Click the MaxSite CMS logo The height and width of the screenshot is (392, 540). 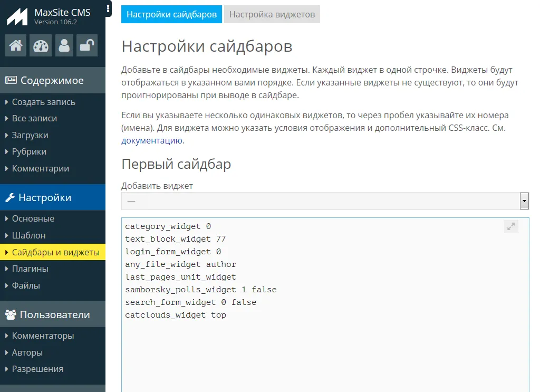click(16, 16)
